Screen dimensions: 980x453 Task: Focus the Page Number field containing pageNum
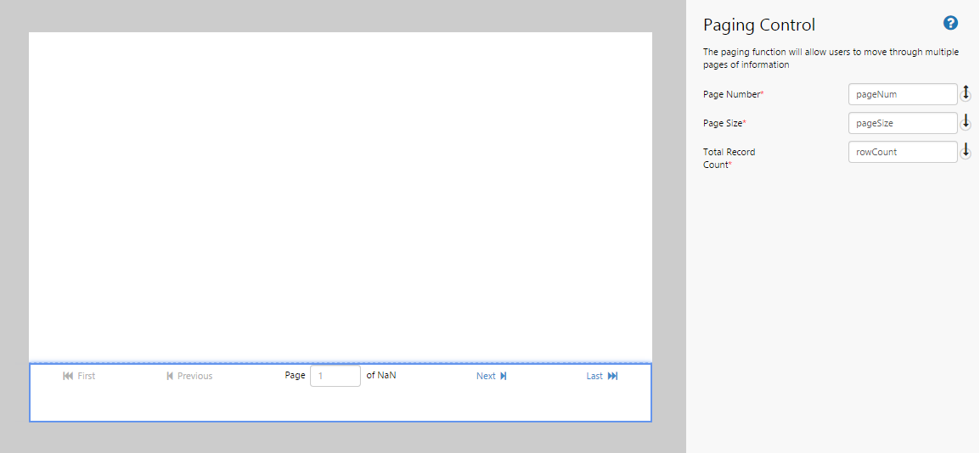click(902, 94)
